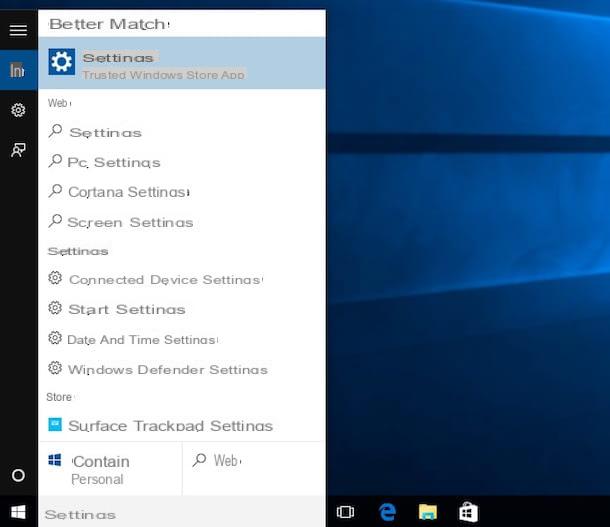Click the gear icon beside 'Windows Defender Settings'
This screenshot has width=610, height=527.
(55, 368)
